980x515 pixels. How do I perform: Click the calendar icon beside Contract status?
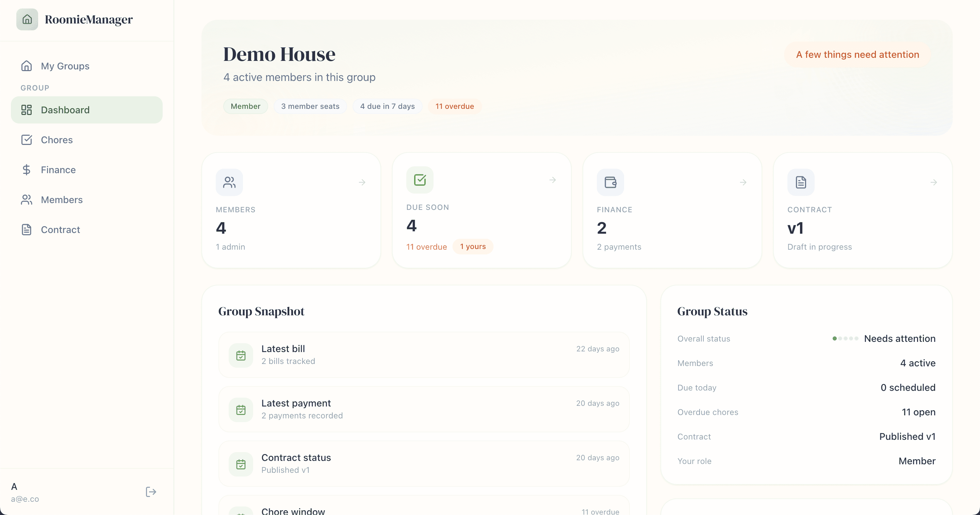[x=241, y=464]
